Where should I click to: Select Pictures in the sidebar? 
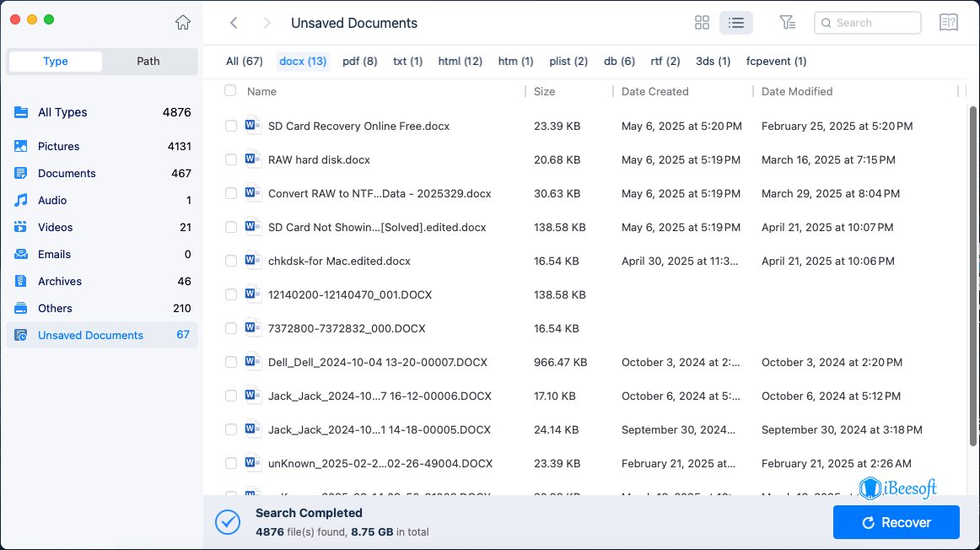(102, 146)
